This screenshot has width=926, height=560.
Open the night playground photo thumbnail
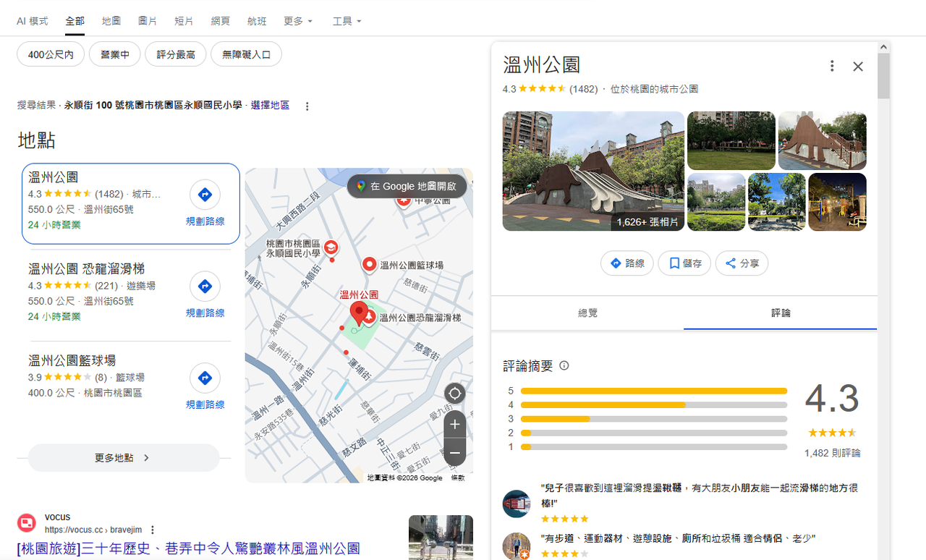coord(837,202)
